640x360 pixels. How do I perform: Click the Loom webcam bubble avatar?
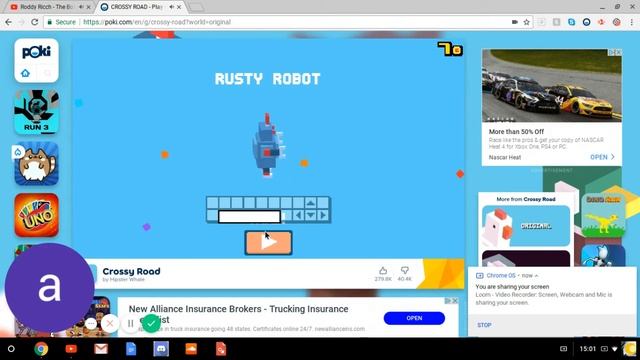(x=49, y=287)
